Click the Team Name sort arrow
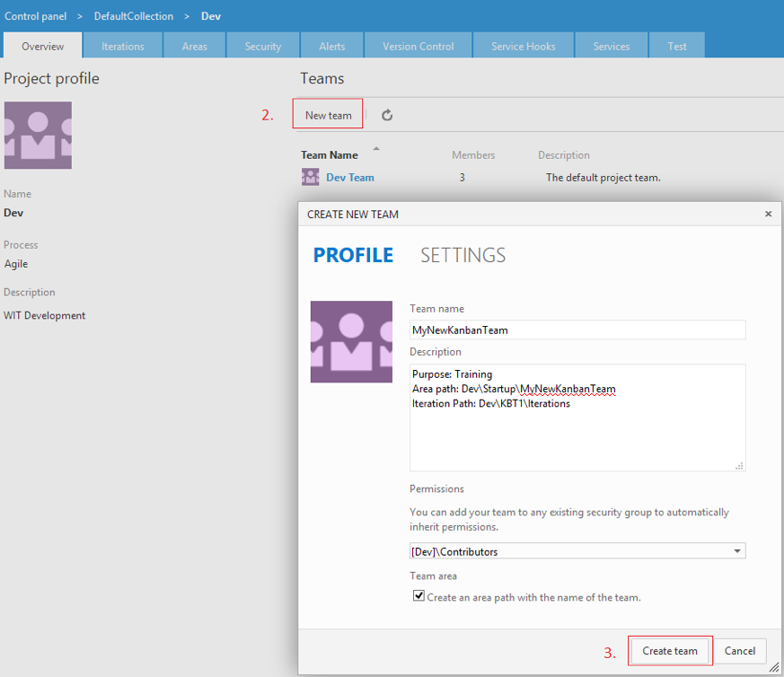784x677 pixels. click(x=376, y=149)
